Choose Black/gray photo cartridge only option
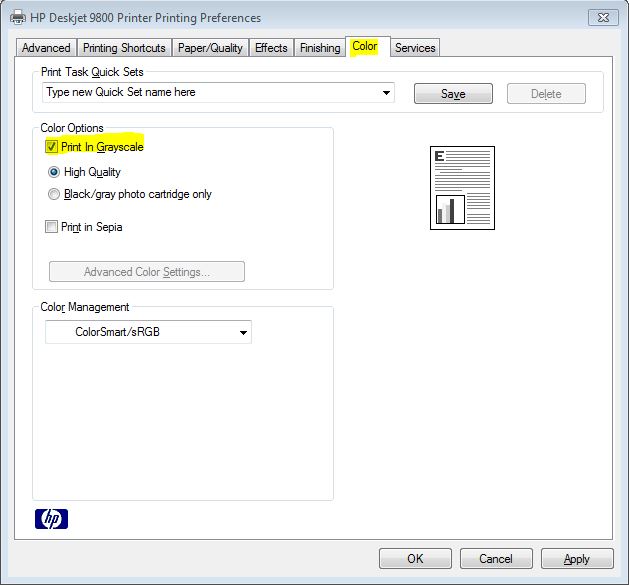This screenshot has height=585, width=629. [54, 194]
